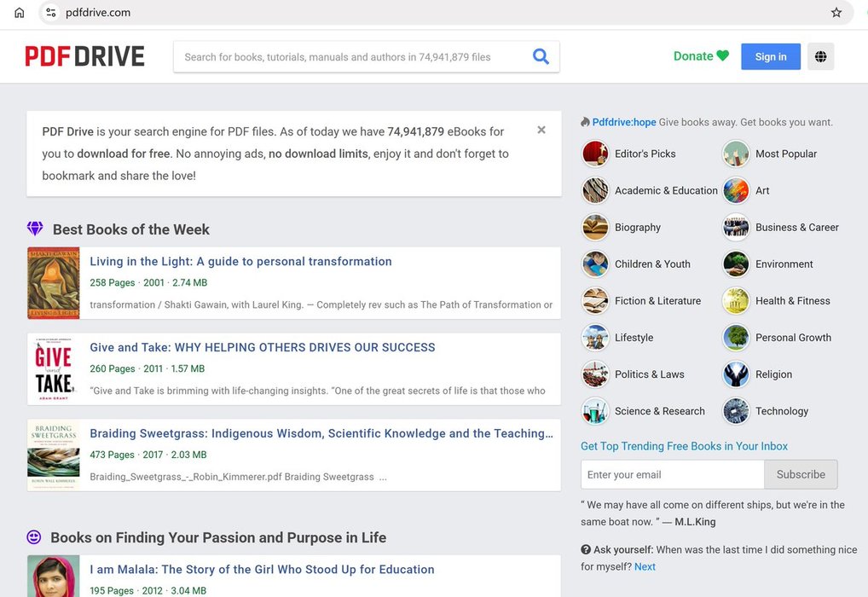
Task: Select the Technology category icon
Action: pos(735,411)
